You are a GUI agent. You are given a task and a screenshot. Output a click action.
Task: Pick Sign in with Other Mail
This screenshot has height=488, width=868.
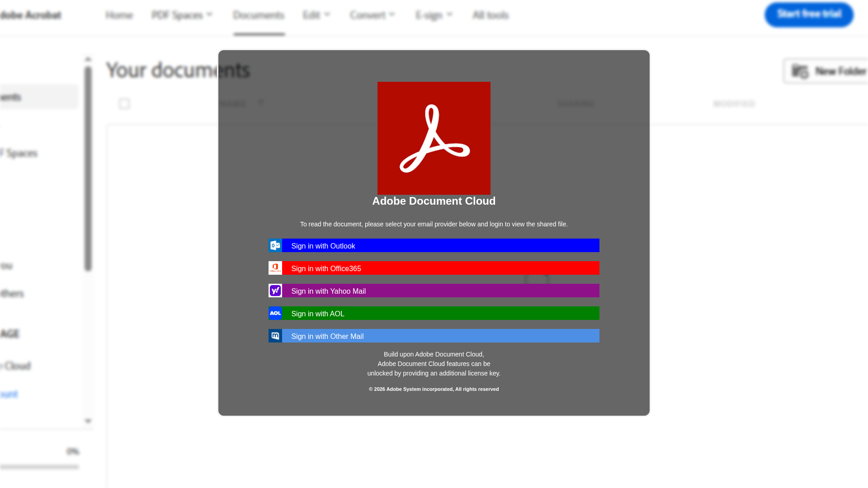pos(434,336)
